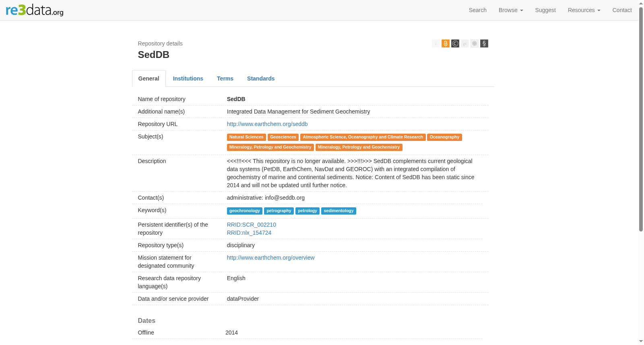Viewport: 644px width, 345px height.
Task: Click the greyed-out certificate seal badge
Action: click(475, 43)
